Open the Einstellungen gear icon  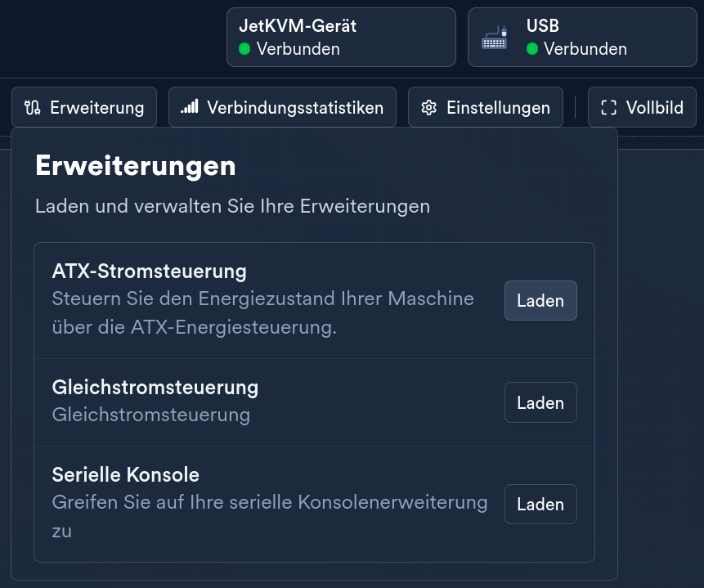428,107
